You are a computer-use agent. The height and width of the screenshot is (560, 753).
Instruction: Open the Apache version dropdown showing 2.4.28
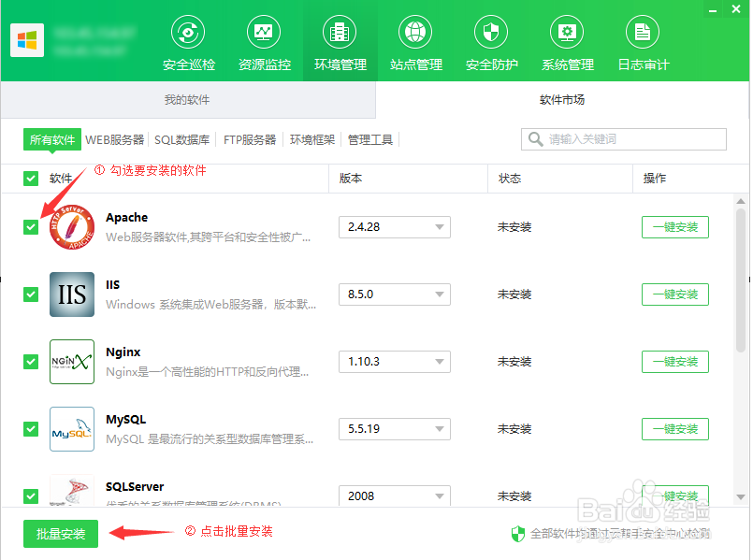click(394, 226)
